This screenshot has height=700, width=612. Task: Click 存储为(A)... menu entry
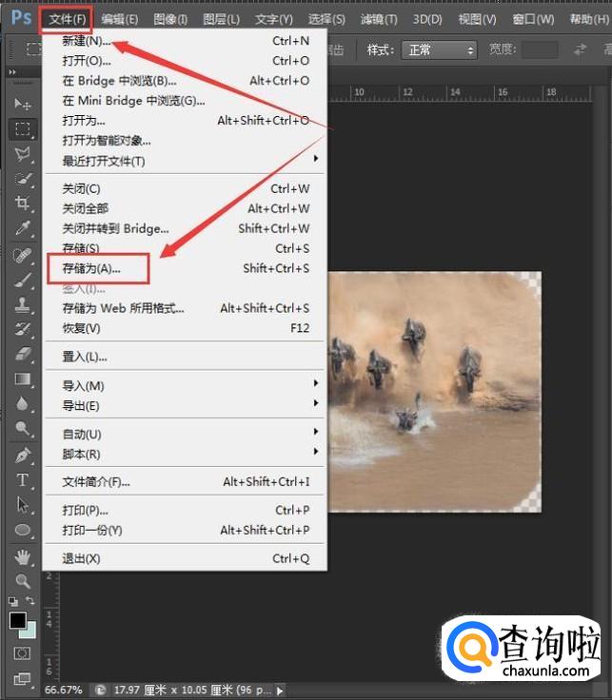pyautogui.click(x=92, y=269)
